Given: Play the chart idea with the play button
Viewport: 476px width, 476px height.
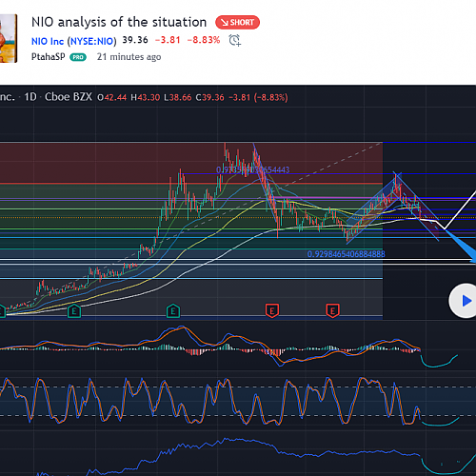Looking at the screenshot, I should click(x=464, y=301).
